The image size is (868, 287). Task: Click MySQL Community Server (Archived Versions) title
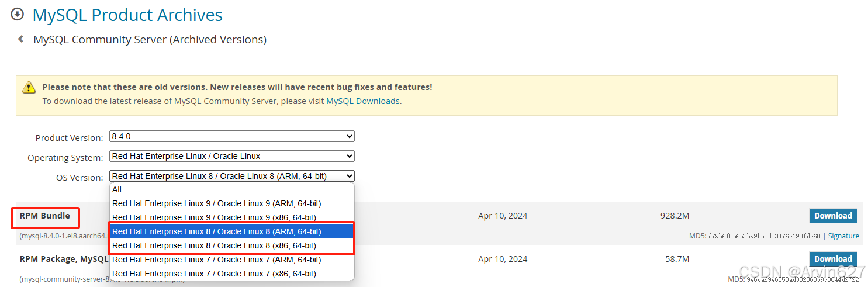(x=150, y=40)
